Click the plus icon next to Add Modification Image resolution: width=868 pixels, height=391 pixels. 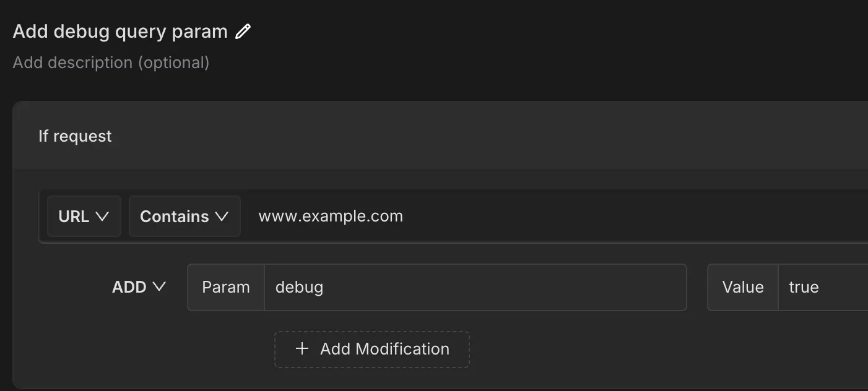[x=302, y=348]
